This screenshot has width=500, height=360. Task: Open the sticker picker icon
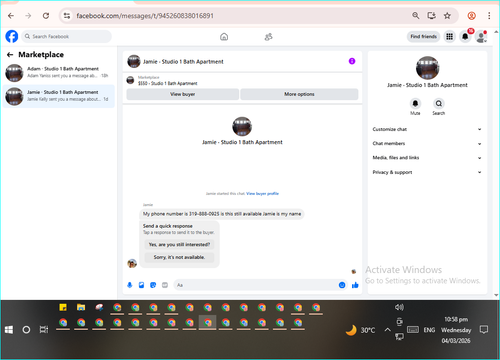pyautogui.click(x=153, y=285)
